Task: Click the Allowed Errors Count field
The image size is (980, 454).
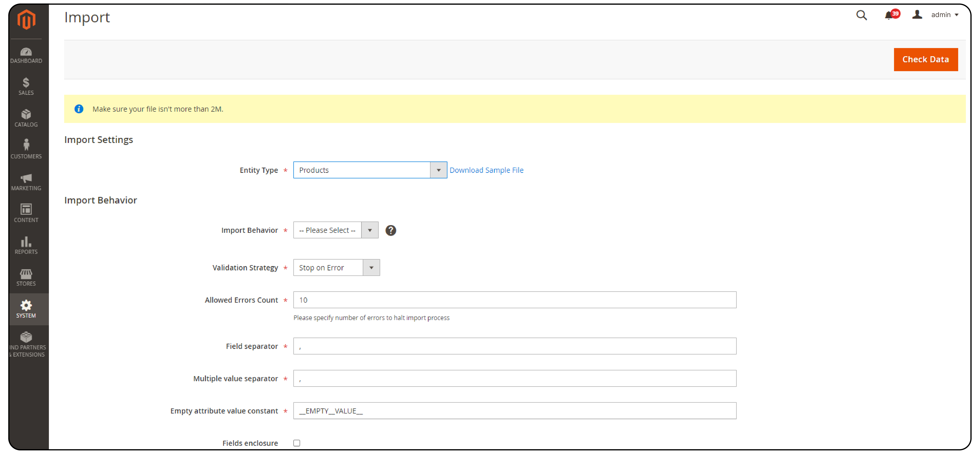Action: 515,300
